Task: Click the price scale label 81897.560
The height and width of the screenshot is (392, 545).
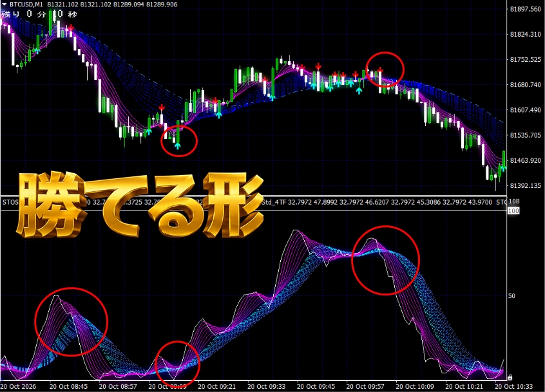Action: (x=525, y=9)
